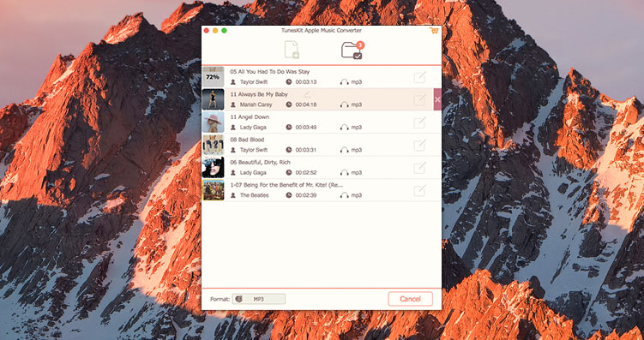Edit tags for Bad Blood track
644x340 pixels.
click(x=419, y=145)
